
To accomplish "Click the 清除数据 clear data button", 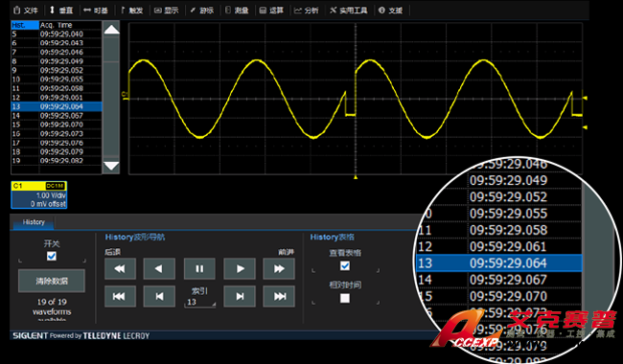I will point(52,281).
